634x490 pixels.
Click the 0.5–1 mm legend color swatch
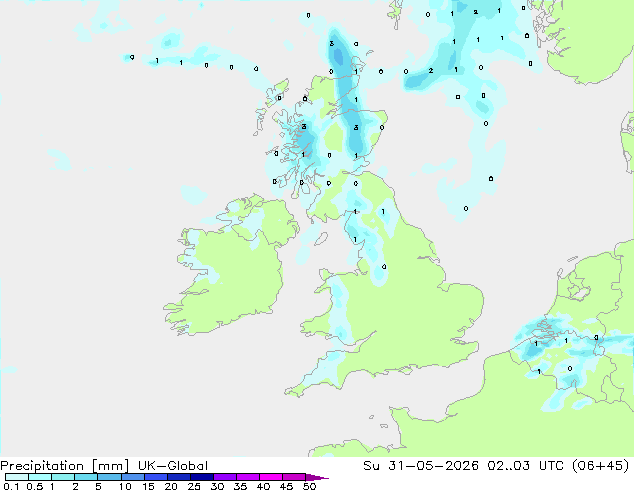pos(40,477)
